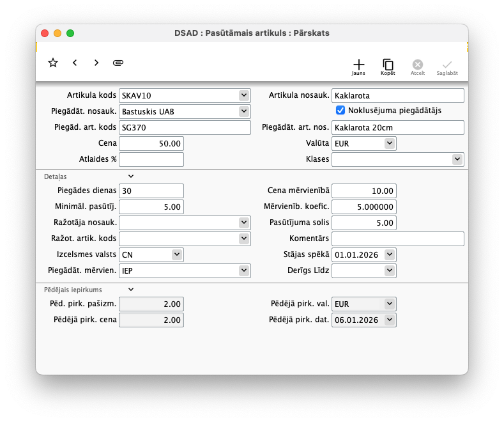Screen dimensions: 504x422
Task: Create new record with Jauns
Action: (358, 66)
